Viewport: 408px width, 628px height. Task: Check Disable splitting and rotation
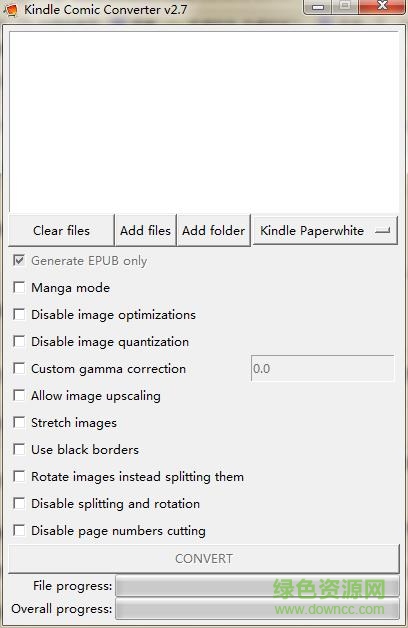[19, 503]
